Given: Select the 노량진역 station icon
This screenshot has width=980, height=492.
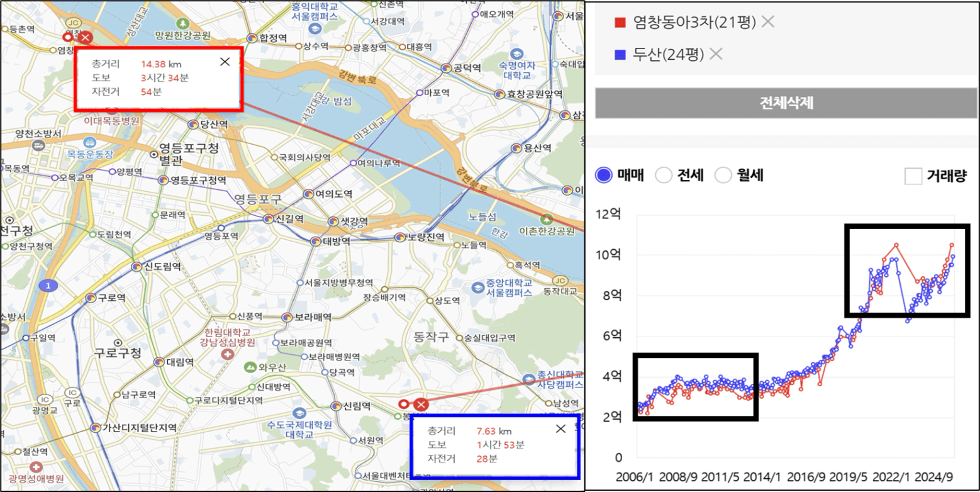Looking at the screenshot, I should 399,237.
